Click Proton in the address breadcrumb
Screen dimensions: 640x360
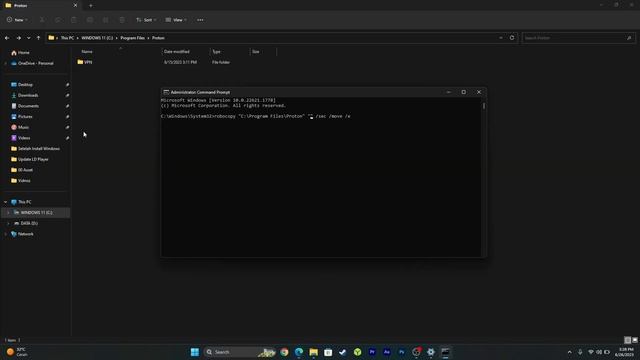click(158, 38)
